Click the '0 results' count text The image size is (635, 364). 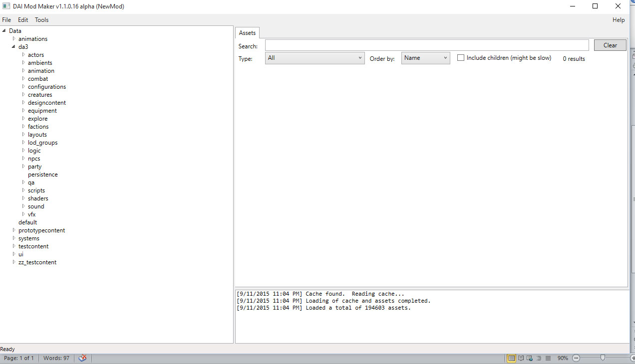pyautogui.click(x=574, y=59)
